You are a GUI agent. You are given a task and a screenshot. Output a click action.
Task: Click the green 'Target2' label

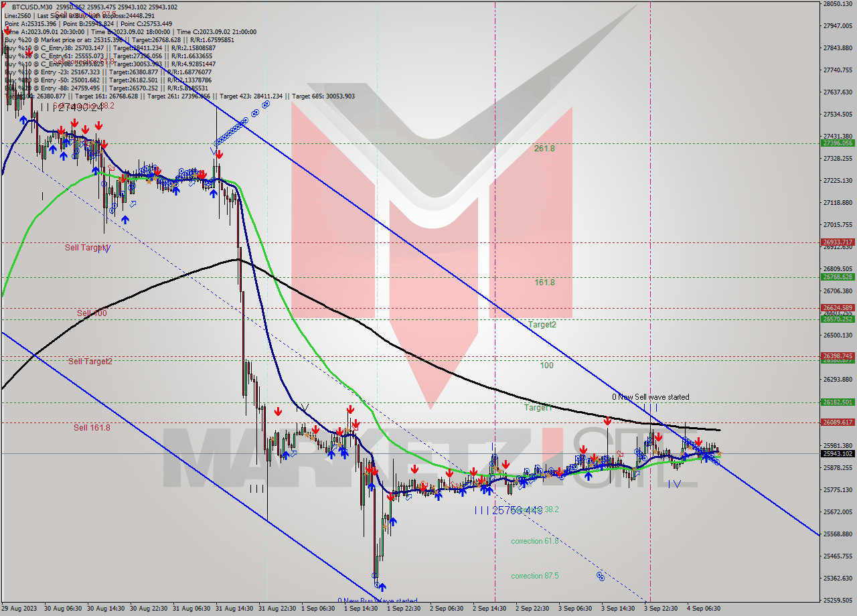pos(542,325)
